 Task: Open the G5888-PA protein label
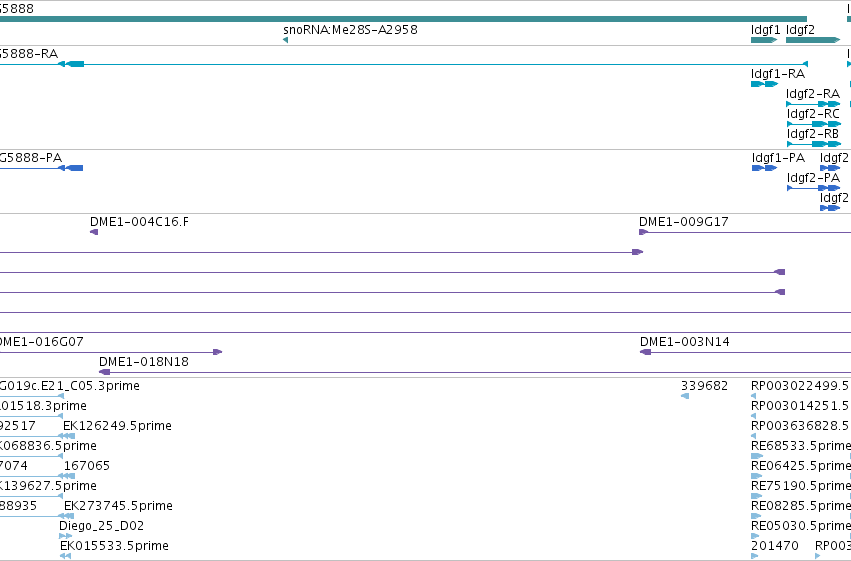click(31, 158)
